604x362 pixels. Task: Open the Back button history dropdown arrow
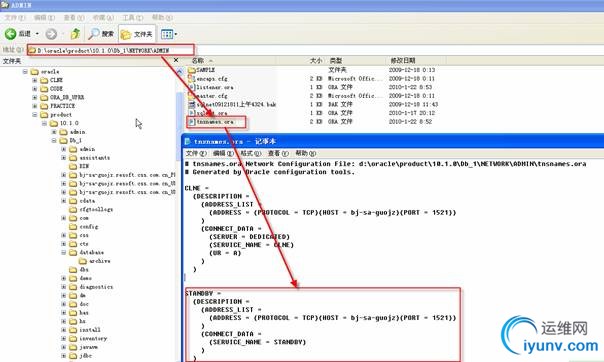click(x=37, y=34)
